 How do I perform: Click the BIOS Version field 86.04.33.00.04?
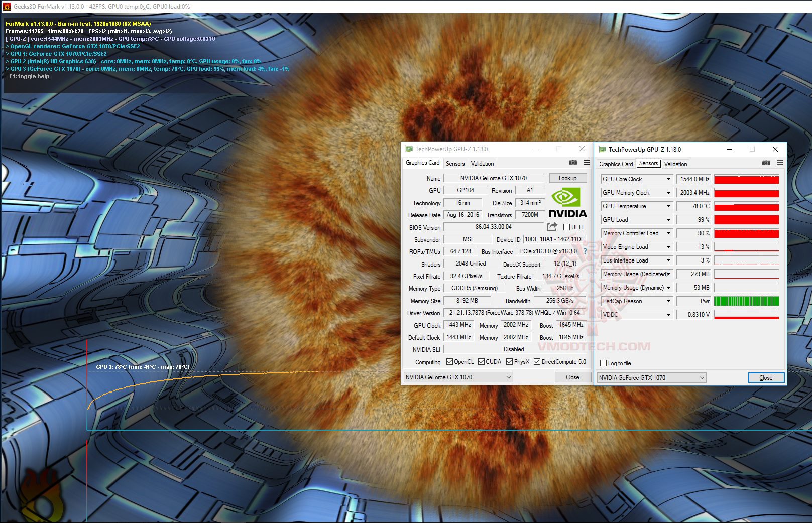tap(494, 227)
